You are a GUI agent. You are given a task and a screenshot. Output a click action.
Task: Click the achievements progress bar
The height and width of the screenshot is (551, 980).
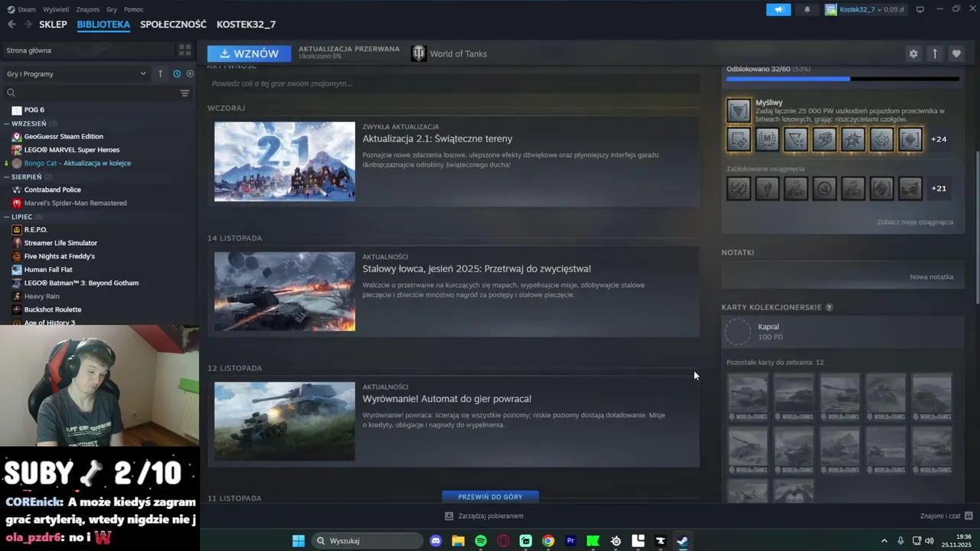(842, 78)
